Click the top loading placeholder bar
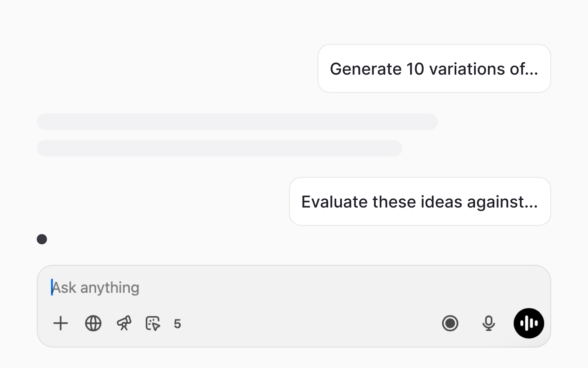The image size is (588, 368). click(237, 122)
